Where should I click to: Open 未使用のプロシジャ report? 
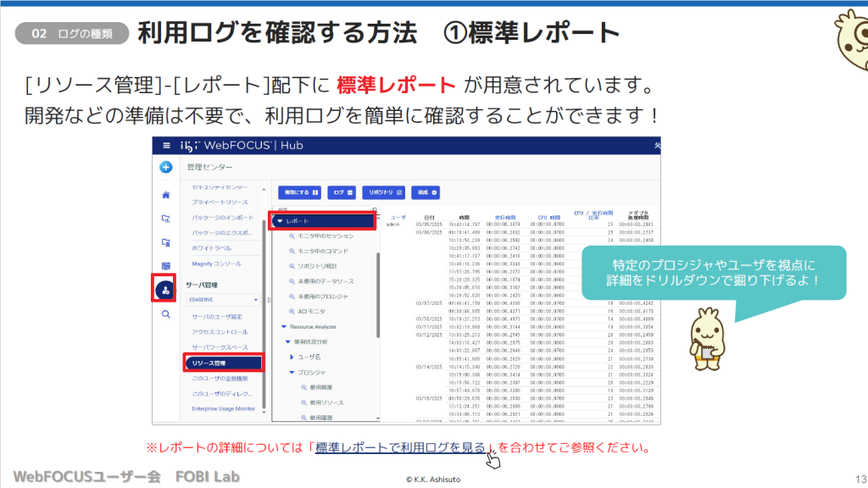[x=323, y=297]
